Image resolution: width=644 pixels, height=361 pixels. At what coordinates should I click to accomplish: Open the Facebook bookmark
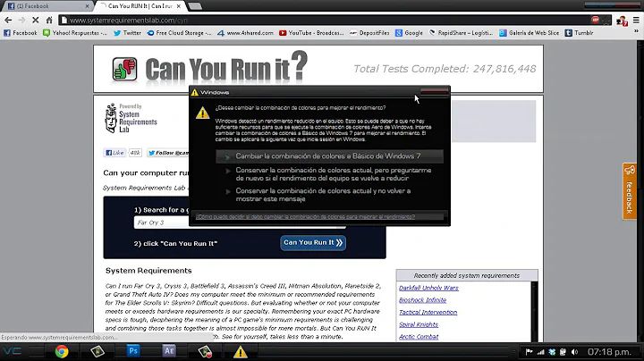coord(20,33)
